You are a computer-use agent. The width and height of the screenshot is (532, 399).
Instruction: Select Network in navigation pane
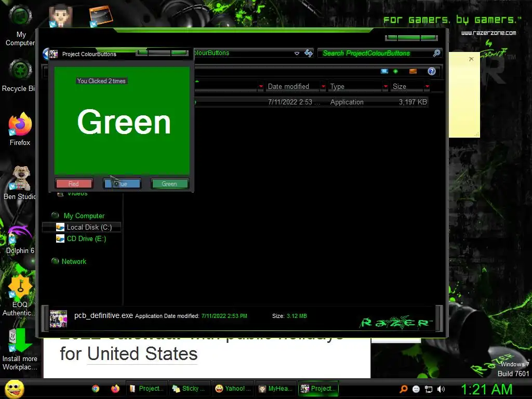pyautogui.click(x=74, y=262)
